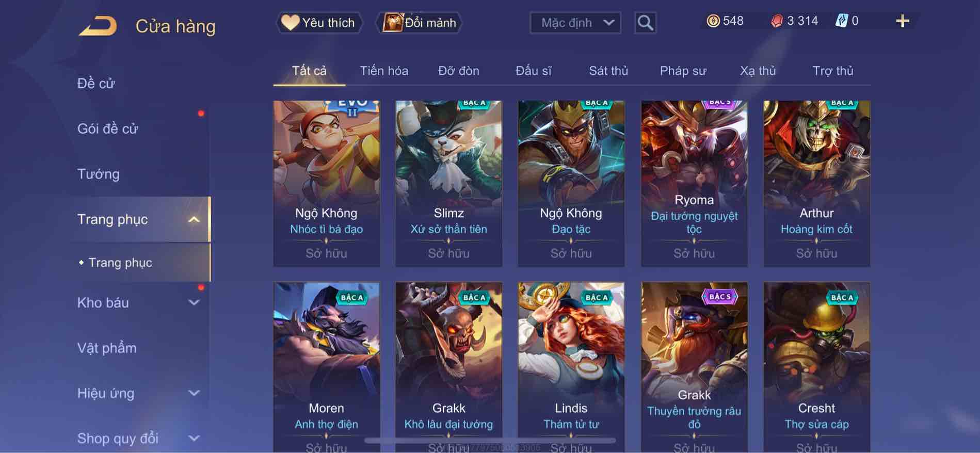980x453 pixels.
Task: Tap the golden back arrow icon
Action: (98, 26)
